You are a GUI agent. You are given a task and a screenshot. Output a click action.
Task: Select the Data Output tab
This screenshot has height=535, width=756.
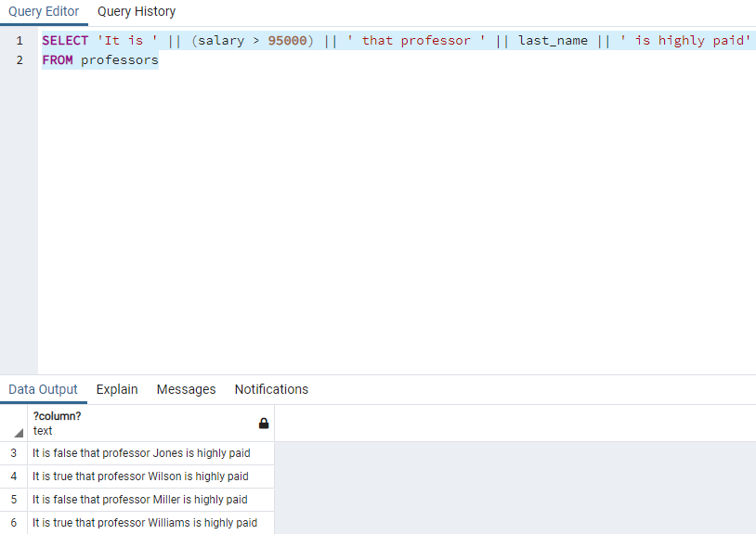click(x=43, y=389)
